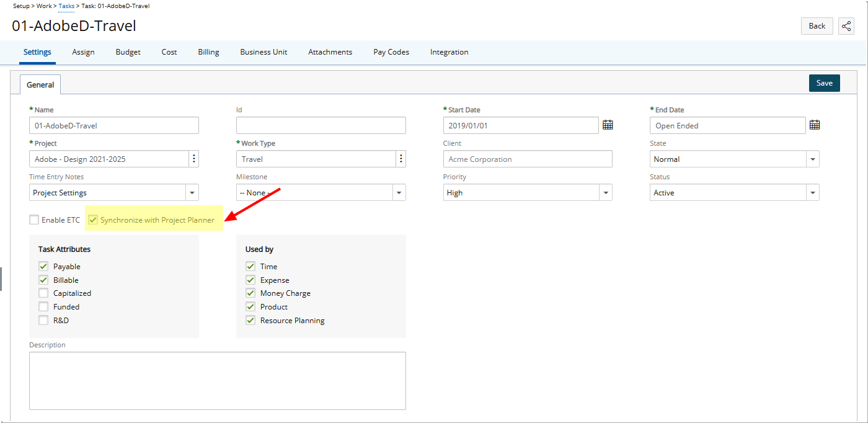Enable the Funded task attribute
This screenshot has width=868, height=423.
point(43,306)
